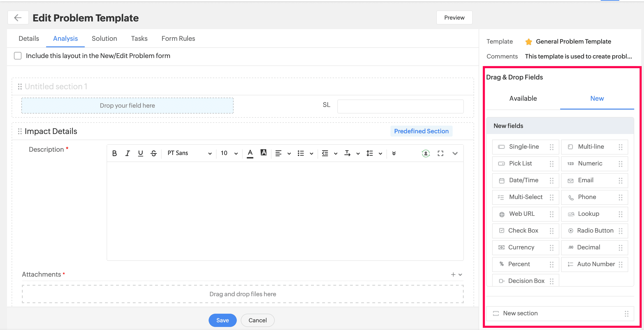Apply Strikethrough formatting icon
Viewport: 644px width, 330px height.
pyautogui.click(x=154, y=153)
